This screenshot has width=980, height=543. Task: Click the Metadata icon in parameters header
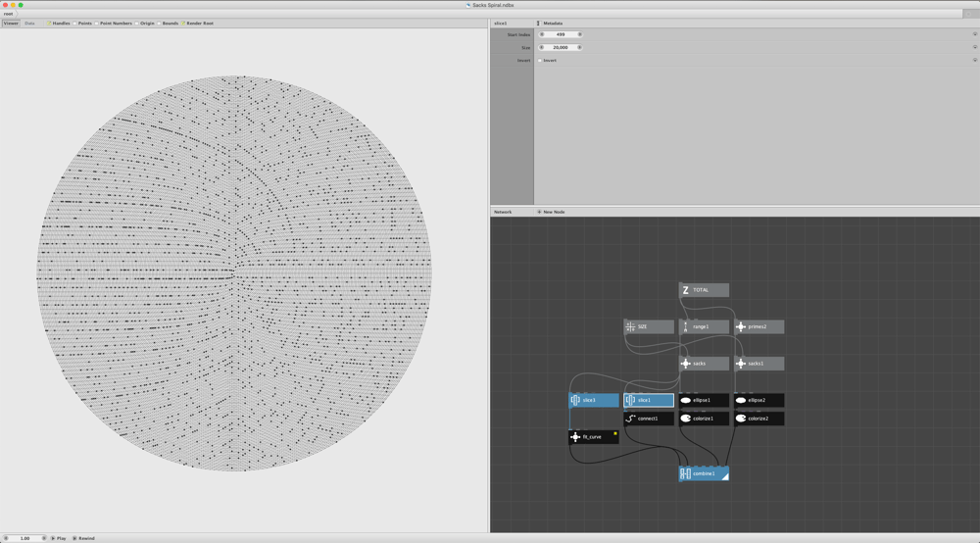pos(538,24)
